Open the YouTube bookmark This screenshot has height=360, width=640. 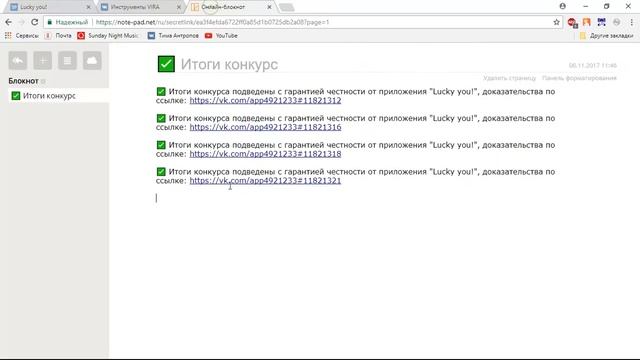click(x=221, y=36)
